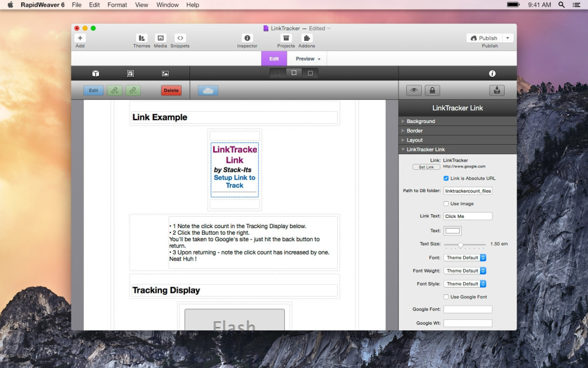The width and height of the screenshot is (588, 368).
Task: Click the LinkTracker document icon in title bar
Action: [266, 28]
